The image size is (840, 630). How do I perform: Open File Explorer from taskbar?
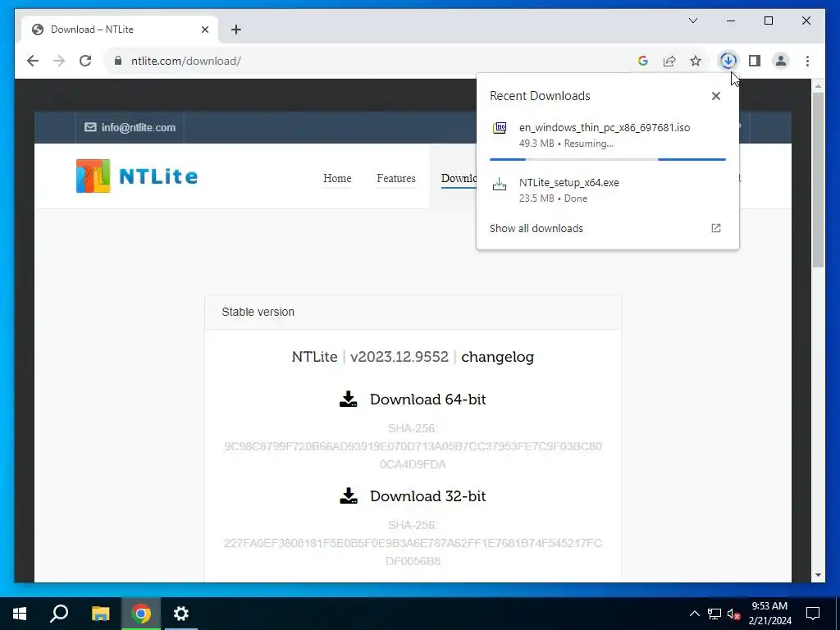[100, 614]
